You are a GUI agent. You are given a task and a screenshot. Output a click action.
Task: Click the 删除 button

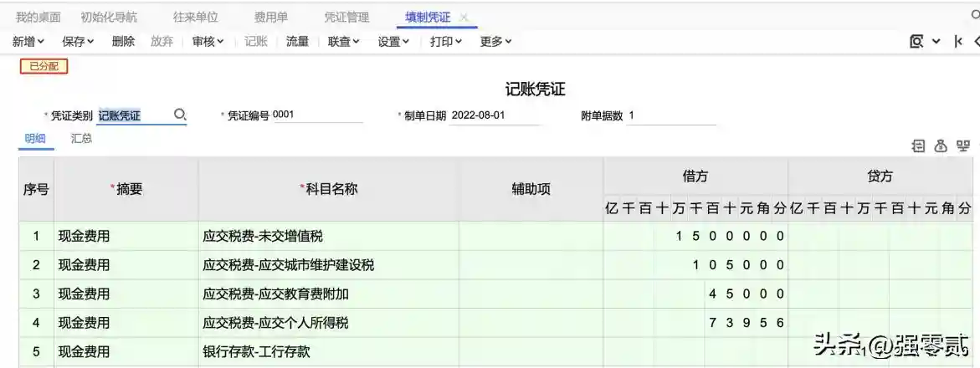coord(123,41)
